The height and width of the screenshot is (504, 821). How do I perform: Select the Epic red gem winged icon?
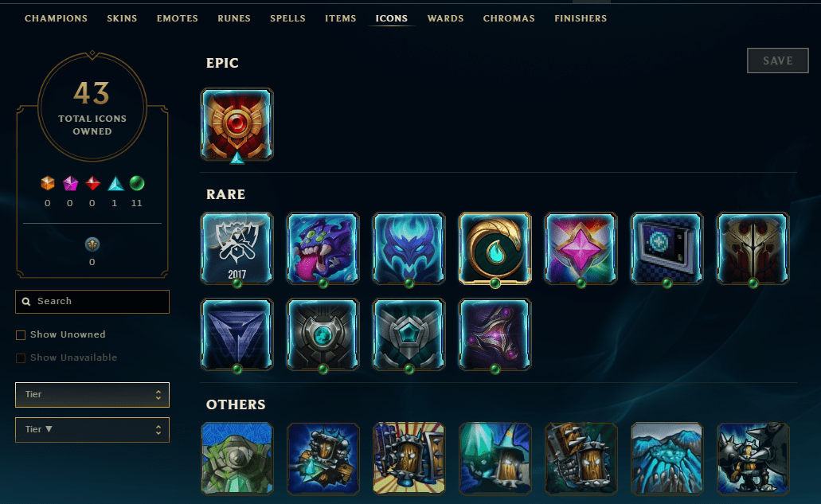[237, 124]
